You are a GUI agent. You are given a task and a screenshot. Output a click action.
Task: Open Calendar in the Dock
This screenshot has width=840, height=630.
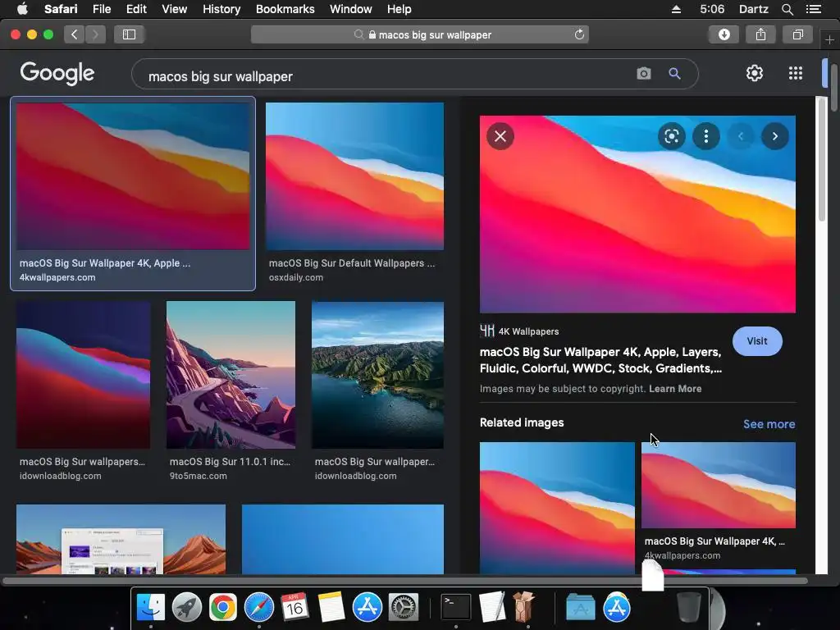tap(294, 608)
